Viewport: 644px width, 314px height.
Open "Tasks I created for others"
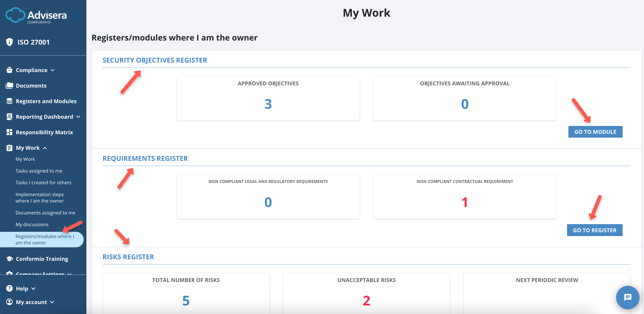(43, 182)
